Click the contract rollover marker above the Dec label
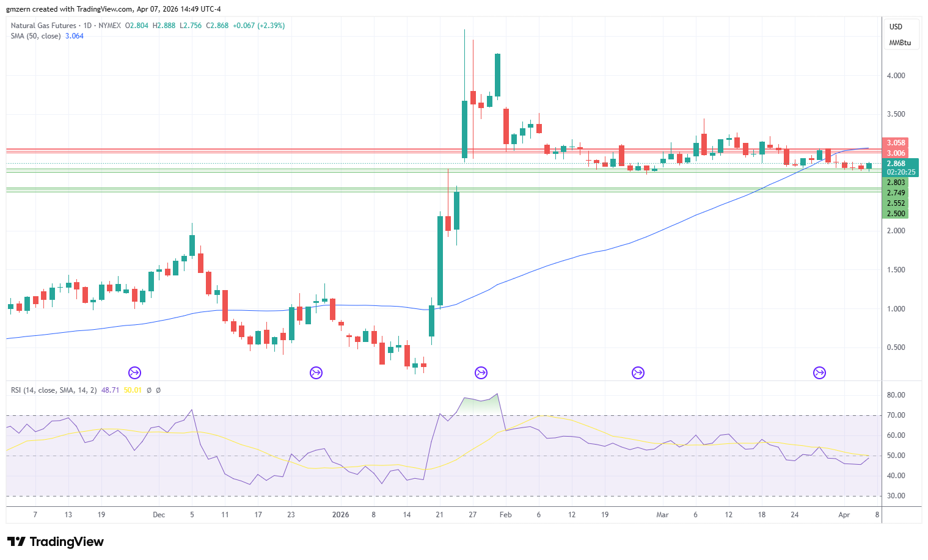 [x=134, y=373]
